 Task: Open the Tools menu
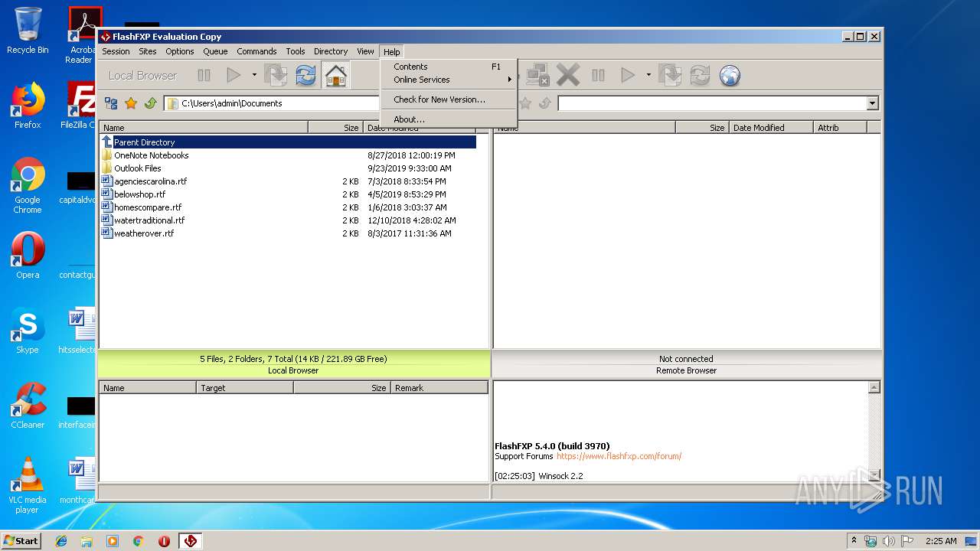click(x=296, y=51)
